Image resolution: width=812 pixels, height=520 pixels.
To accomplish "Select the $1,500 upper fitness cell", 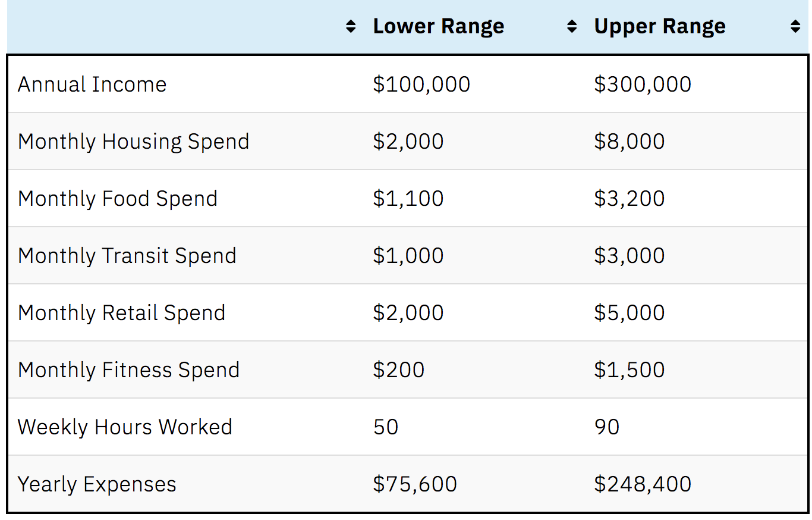I will (630, 370).
